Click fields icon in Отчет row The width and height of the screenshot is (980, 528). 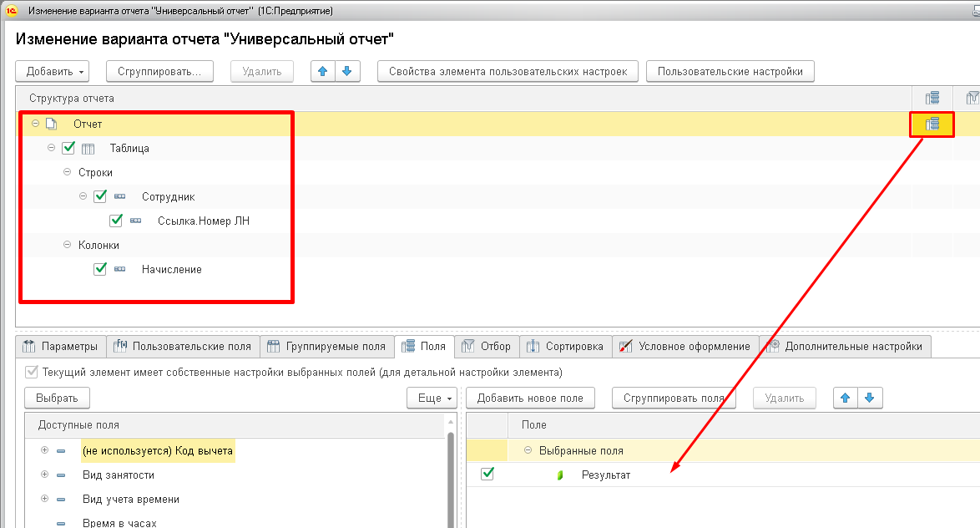(x=932, y=124)
